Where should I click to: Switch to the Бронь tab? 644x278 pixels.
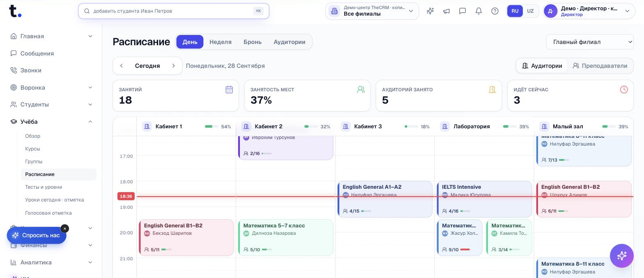(253, 42)
